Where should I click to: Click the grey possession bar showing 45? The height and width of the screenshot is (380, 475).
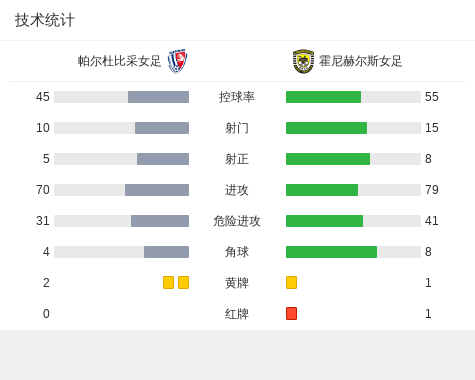pos(158,97)
